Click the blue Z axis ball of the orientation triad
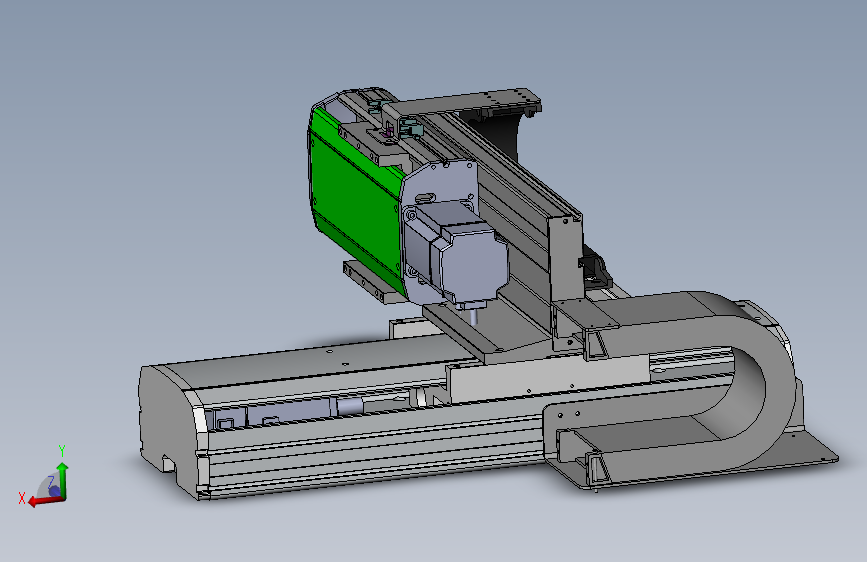This screenshot has height=562, width=867. click(54, 491)
